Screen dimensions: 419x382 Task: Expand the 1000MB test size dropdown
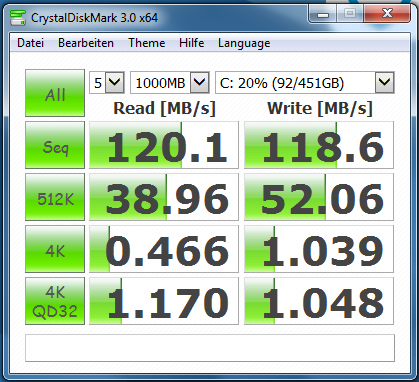(x=170, y=83)
